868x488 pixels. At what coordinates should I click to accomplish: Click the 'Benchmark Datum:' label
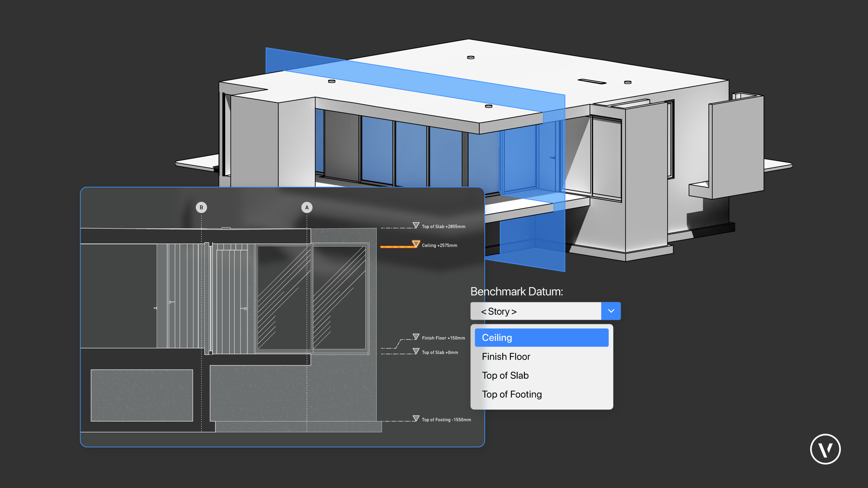point(517,291)
